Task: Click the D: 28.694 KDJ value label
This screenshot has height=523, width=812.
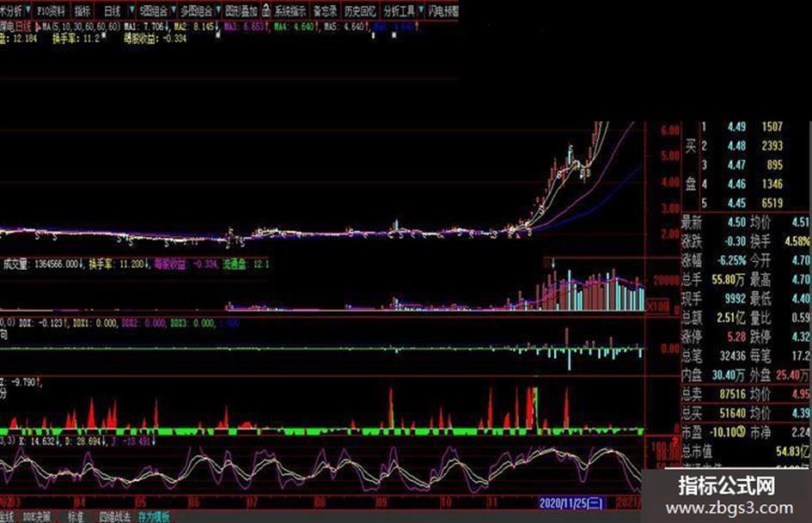Action: (87, 441)
